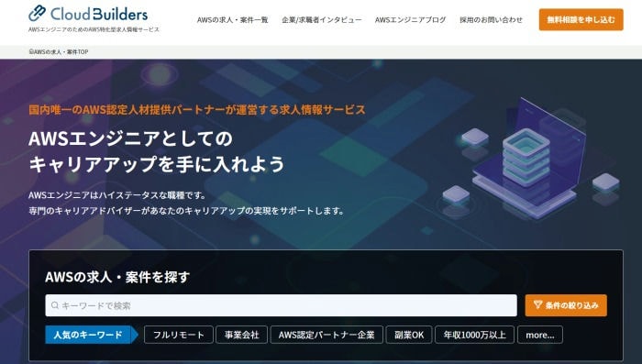Click the Cloud Builders logo icon
This screenshot has width=642, height=364.
(x=37, y=13)
